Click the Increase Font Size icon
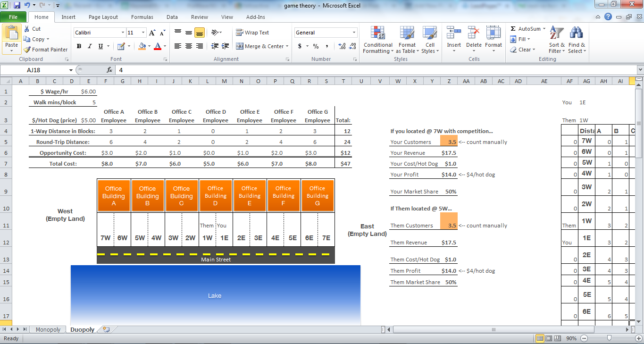Image resolution: width=644 pixels, height=344 pixels. click(x=152, y=33)
